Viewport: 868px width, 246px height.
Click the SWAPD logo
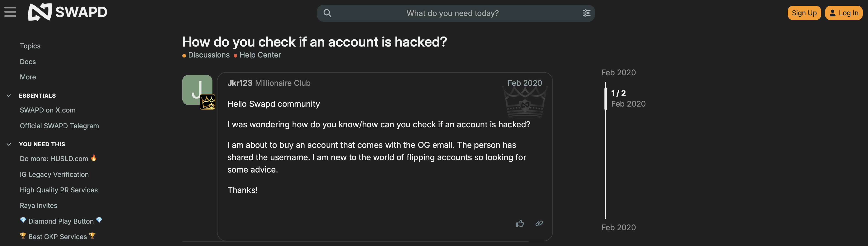(x=67, y=12)
